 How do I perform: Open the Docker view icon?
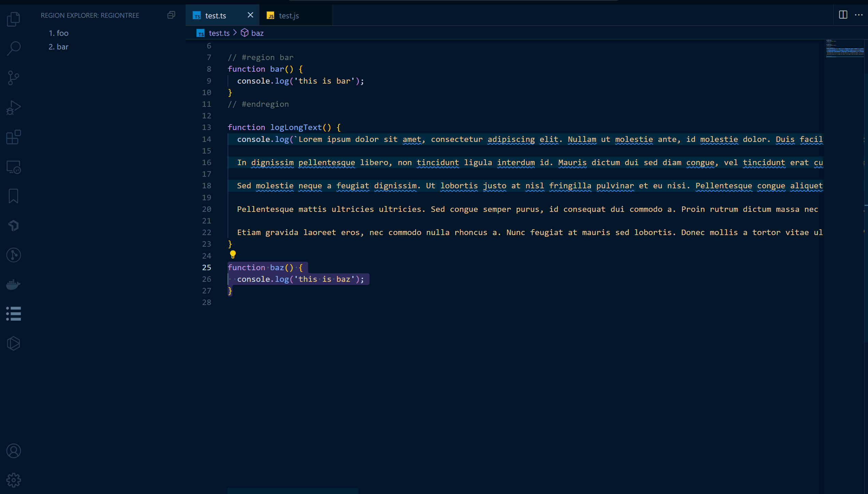(x=14, y=284)
